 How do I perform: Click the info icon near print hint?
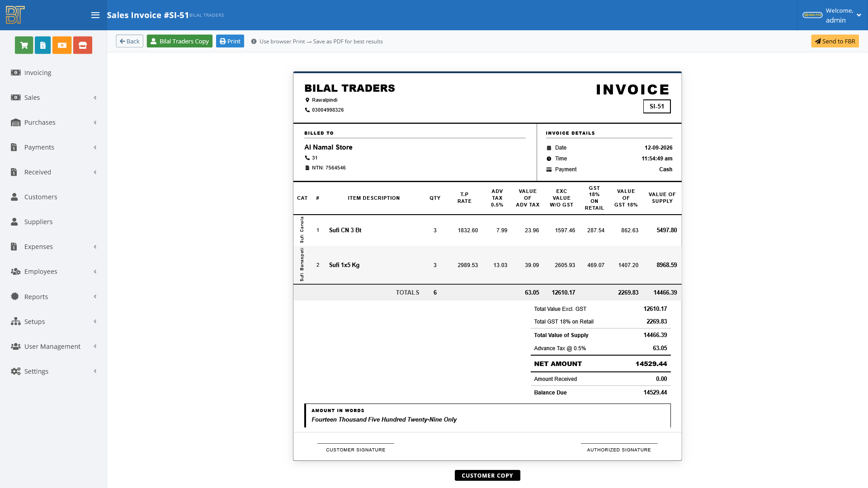pyautogui.click(x=254, y=42)
